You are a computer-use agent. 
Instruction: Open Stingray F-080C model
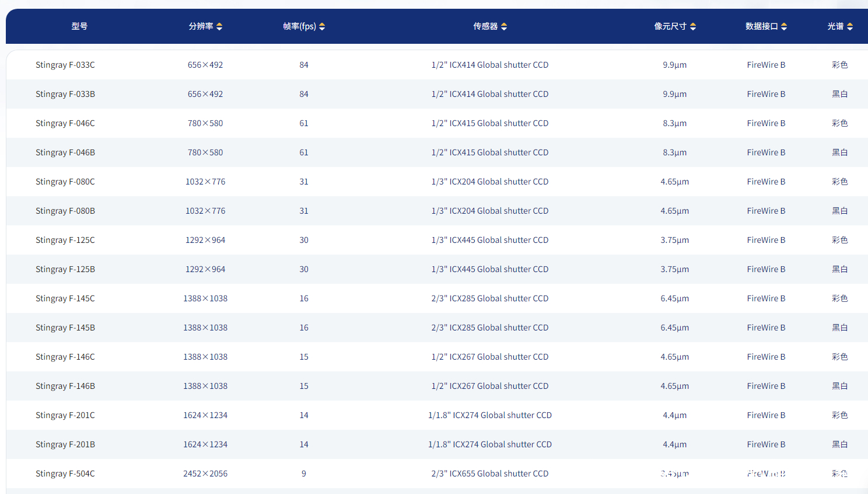pos(65,182)
